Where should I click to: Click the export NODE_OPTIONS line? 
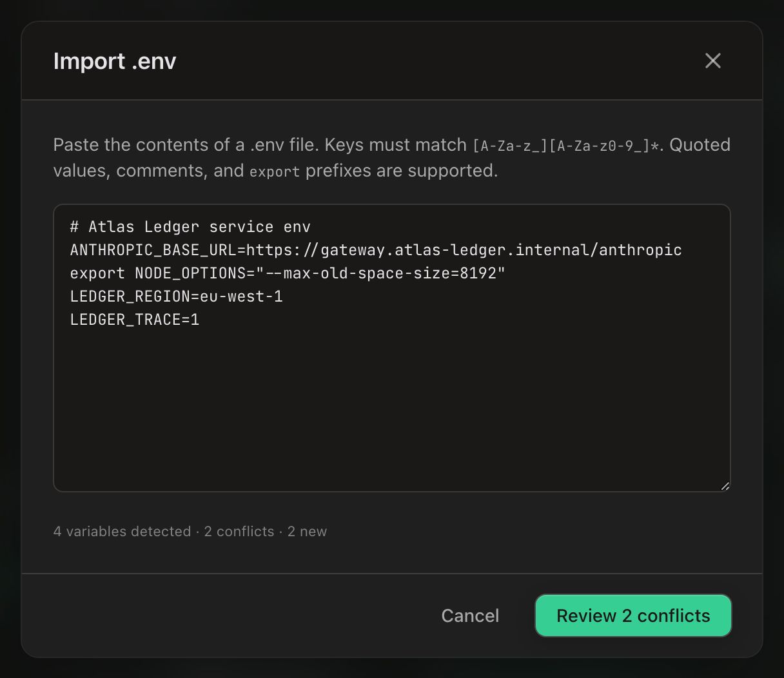288,273
